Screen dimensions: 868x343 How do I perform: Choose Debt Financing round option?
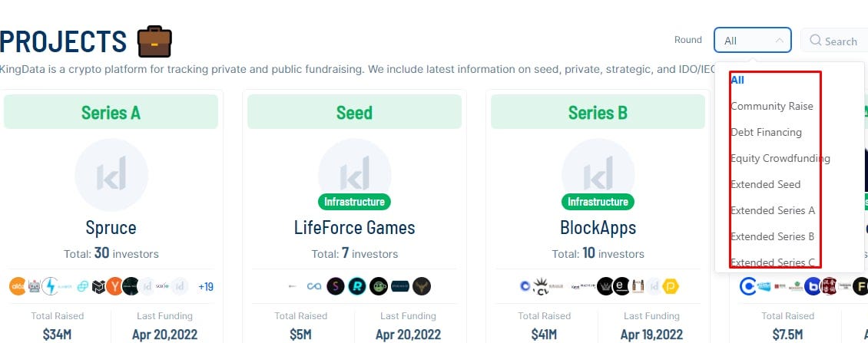(x=766, y=132)
